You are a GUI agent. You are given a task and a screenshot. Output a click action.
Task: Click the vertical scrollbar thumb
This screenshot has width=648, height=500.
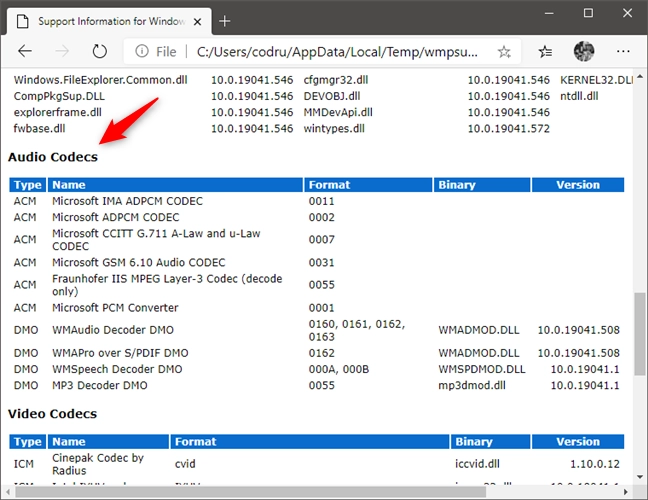coord(640,334)
